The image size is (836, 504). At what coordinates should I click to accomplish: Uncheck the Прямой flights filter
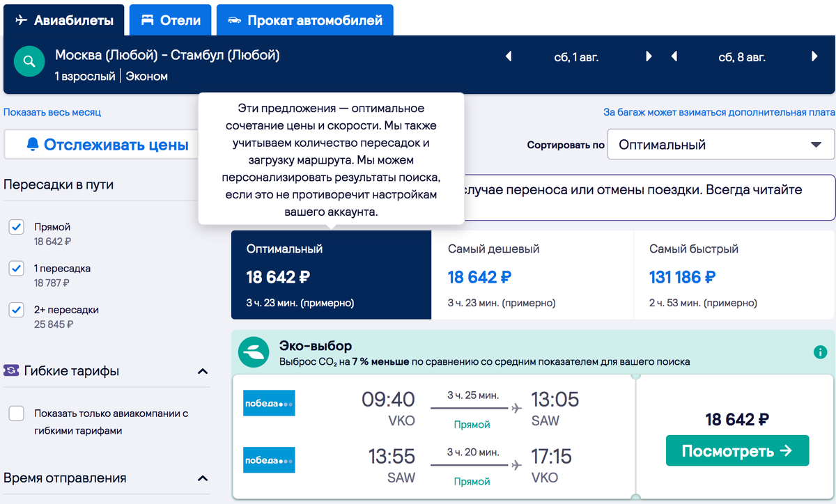[x=16, y=226]
